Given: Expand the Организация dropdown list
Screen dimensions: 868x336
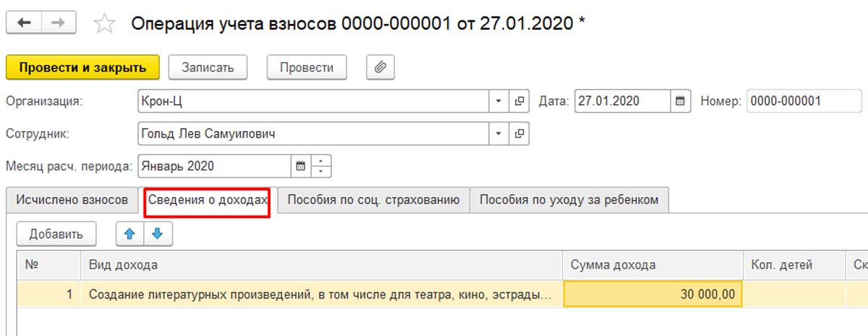Looking at the screenshot, I should [x=498, y=101].
